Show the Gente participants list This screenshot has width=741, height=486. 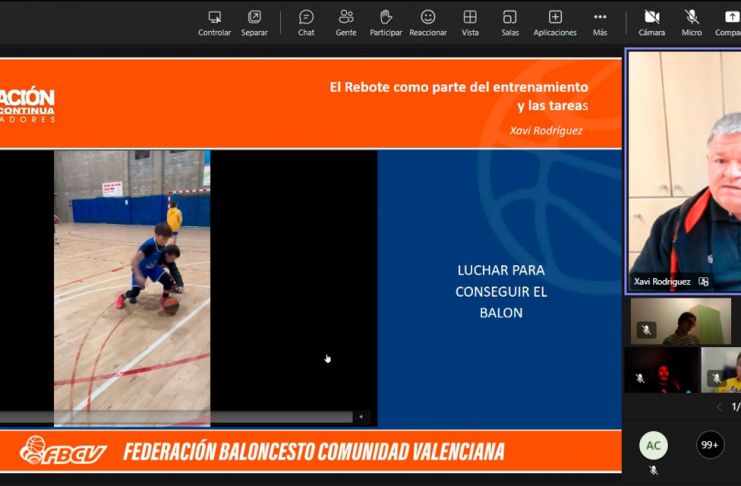[x=346, y=23]
